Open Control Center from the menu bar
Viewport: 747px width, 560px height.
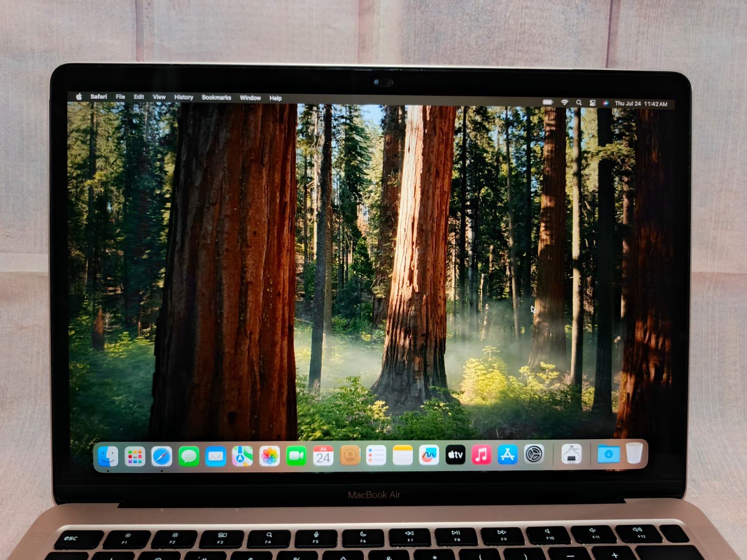click(592, 103)
